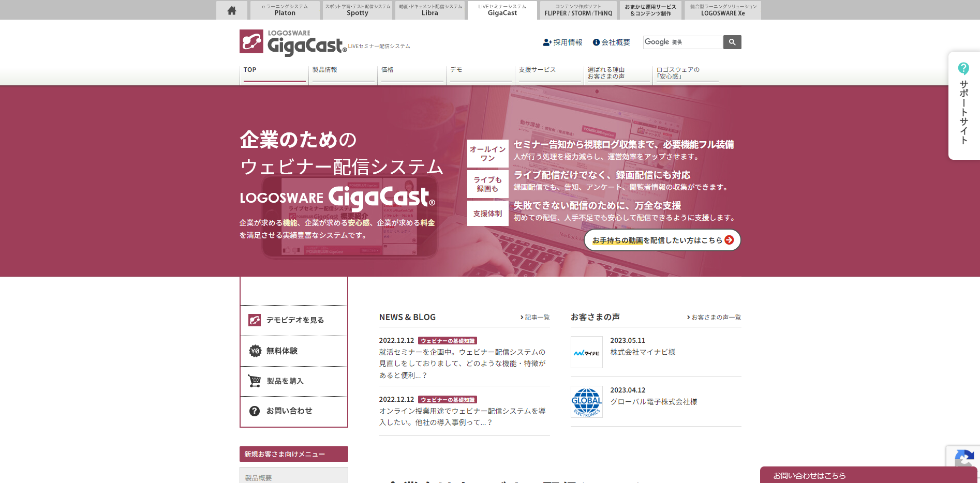
Task: Open the 記事一覧 link
Action: tap(535, 318)
